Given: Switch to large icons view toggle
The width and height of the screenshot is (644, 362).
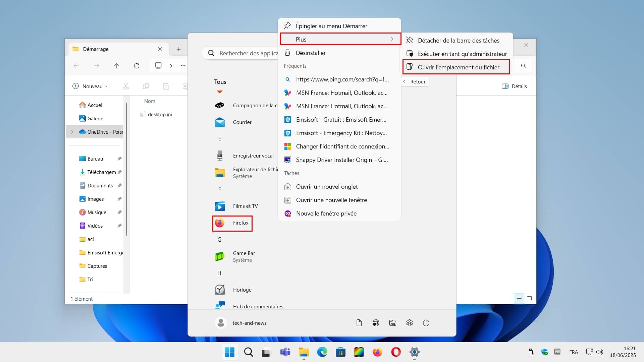Looking at the screenshot, I should coord(529,299).
